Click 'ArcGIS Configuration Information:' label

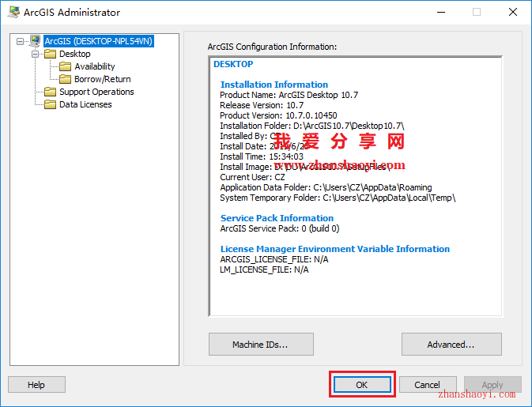click(272, 47)
